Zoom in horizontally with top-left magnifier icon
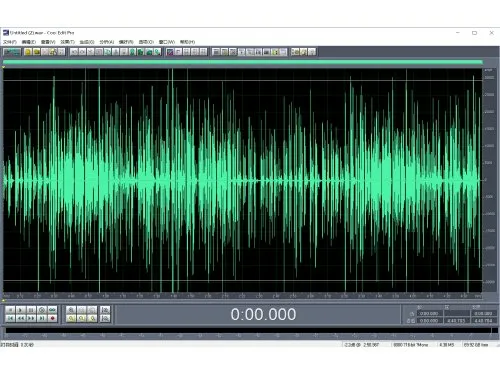Image resolution: width=500 pixels, height=375 pixels. (x=71, y=310)
